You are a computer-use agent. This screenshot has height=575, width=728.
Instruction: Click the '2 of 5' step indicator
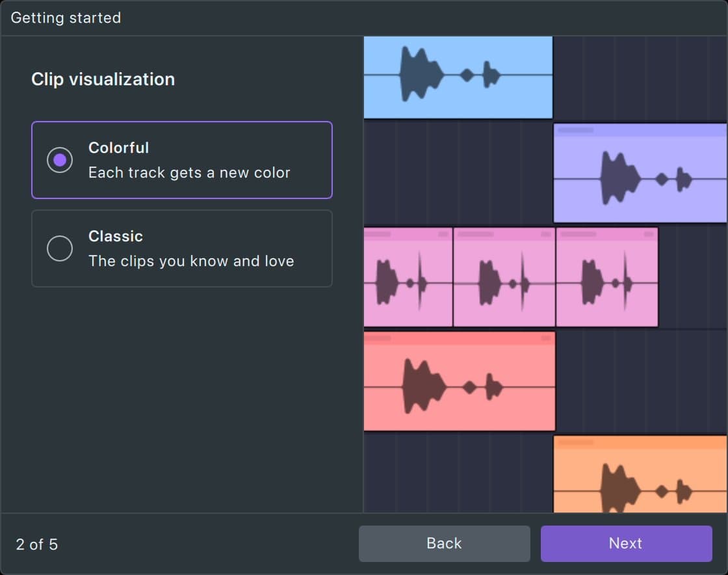pyautogui.click(x=36, y=544)
